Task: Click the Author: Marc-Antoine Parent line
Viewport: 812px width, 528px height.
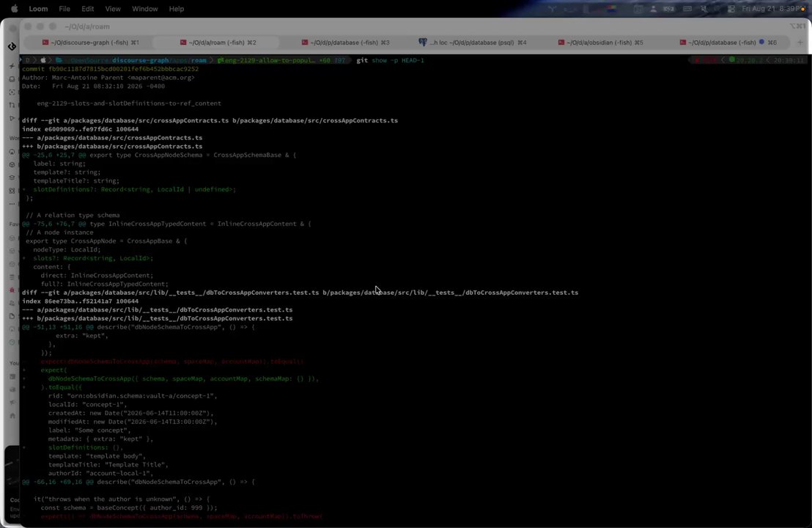Action: (x=108, y=78)
